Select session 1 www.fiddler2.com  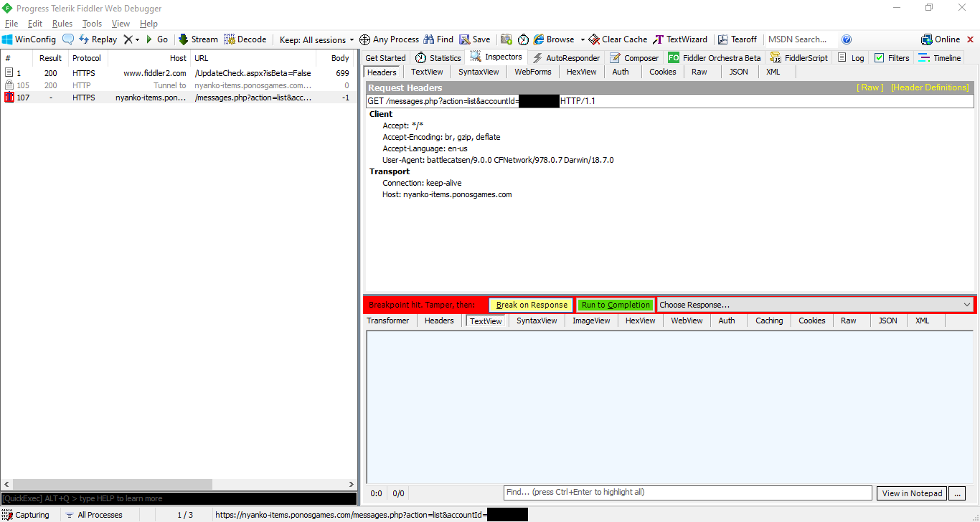(179, 73)
